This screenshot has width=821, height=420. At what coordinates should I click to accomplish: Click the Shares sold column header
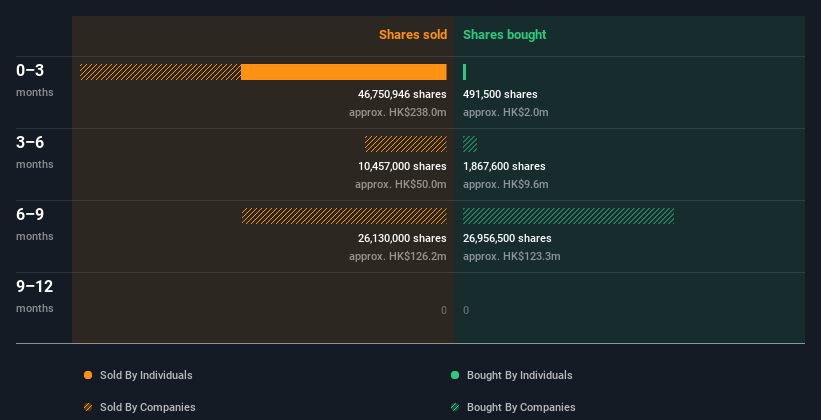pyautogui.click(x=413, y=35)
